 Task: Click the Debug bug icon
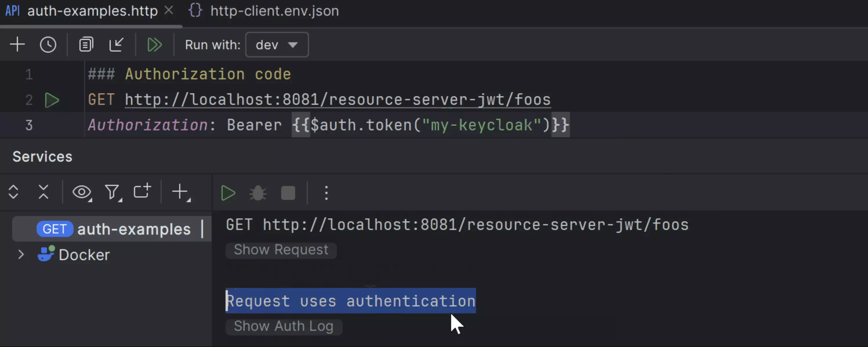pos(258,193)
